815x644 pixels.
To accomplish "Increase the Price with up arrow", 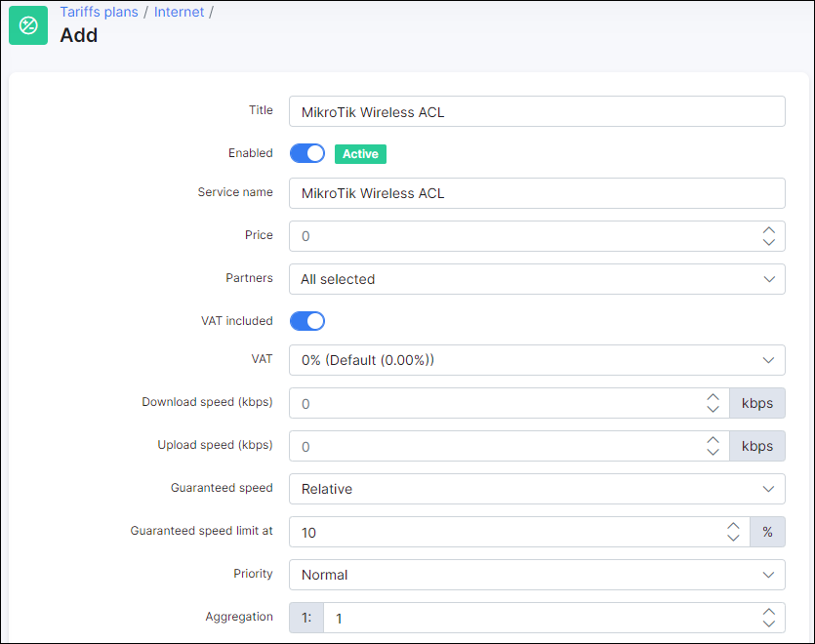I will (x=769, y=230).
